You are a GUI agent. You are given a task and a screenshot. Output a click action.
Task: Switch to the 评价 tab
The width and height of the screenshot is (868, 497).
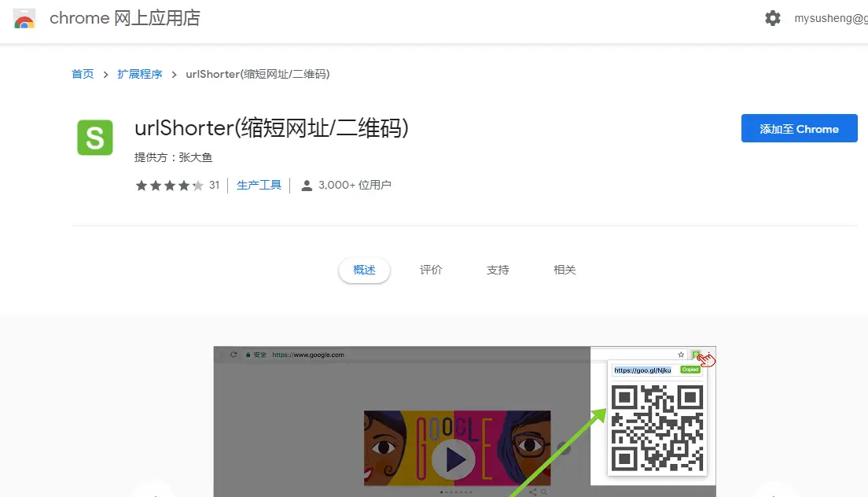pyautogui.click(x=431, y=270)
